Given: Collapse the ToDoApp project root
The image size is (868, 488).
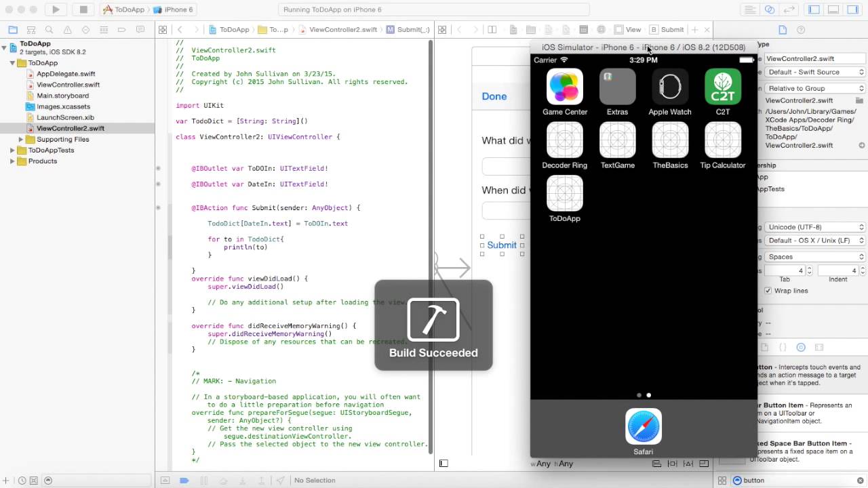Looking at the screenshot, I should 4,47.
